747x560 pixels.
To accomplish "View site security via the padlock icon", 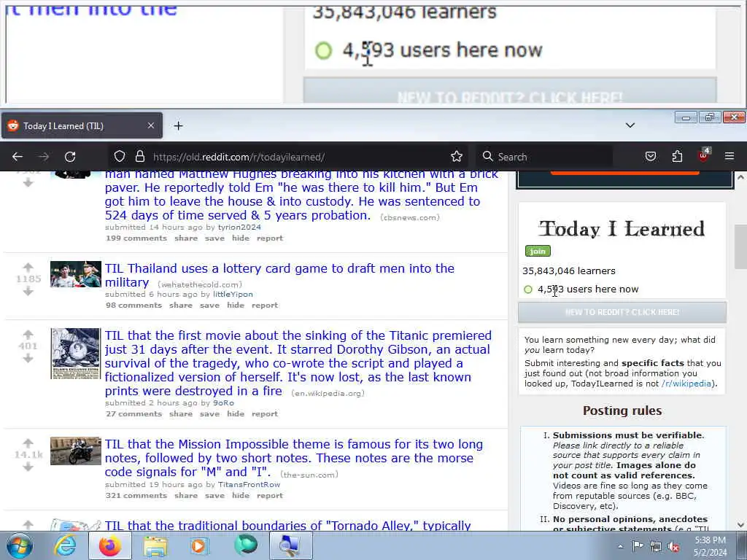I will point(139,157).
